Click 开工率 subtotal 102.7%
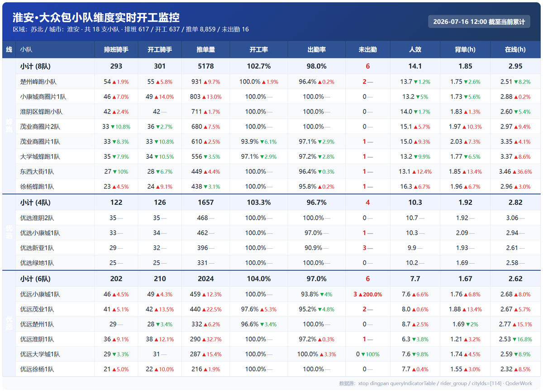 pyautogui.click(x=258, y=66)
